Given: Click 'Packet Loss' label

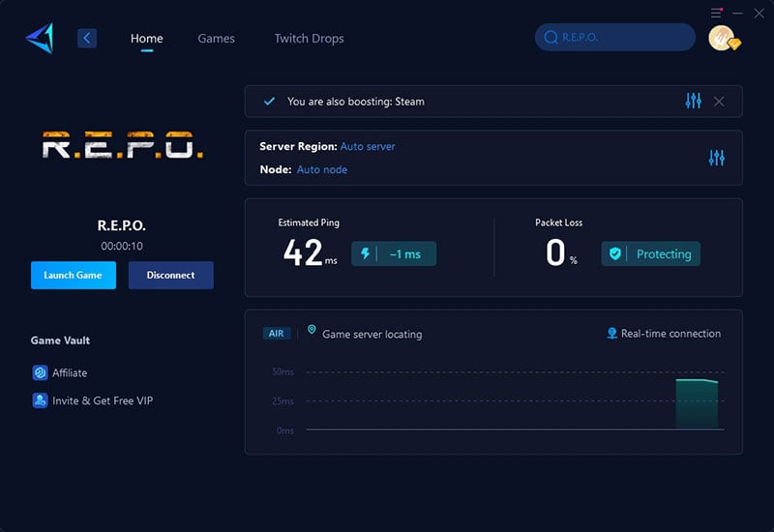Looking at the screenshot, I should tap(559, 222).
